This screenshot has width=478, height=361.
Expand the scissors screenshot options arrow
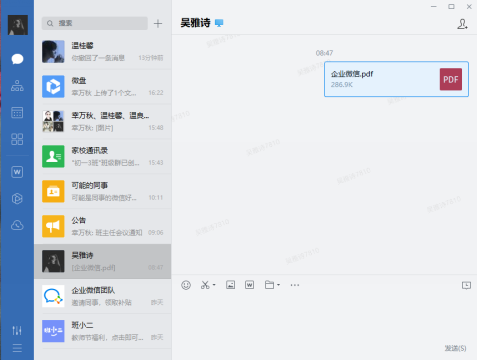tap(214, 285)
